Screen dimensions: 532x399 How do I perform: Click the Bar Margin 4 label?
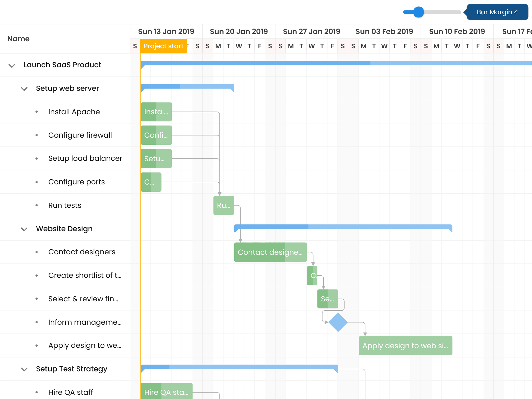(497, 12)
